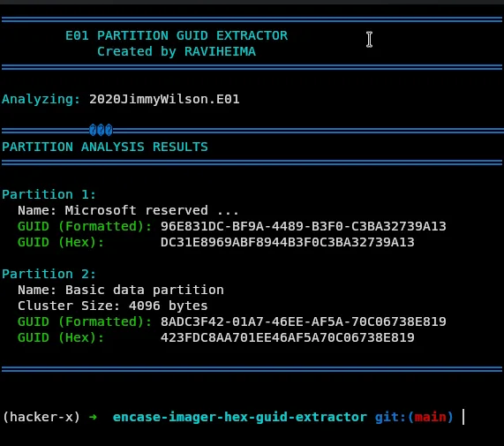The width and height of the screenshot is (504, 446).
Task: Click directory name 'encase-imager-hex-guid-extractor' in prompt
Action: 240,417
